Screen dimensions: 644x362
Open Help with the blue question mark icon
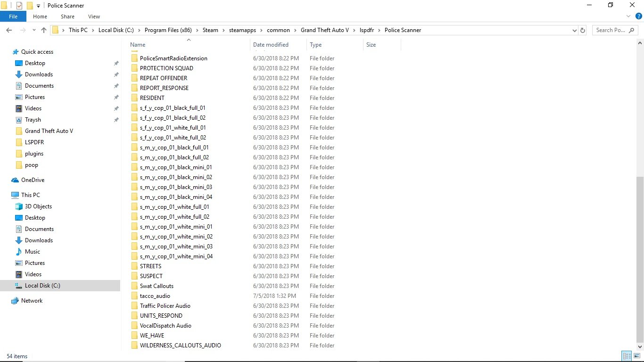639,16
